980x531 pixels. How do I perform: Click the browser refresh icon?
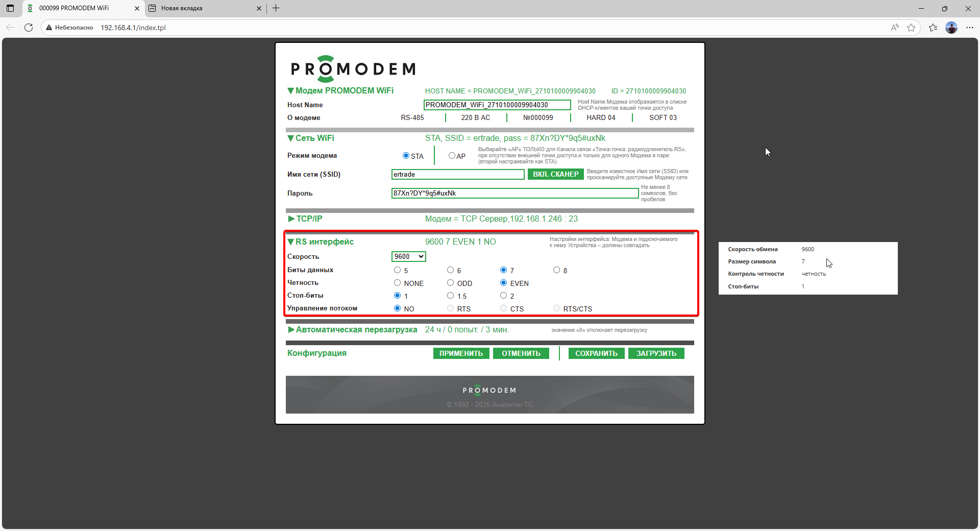pos(29,28)
